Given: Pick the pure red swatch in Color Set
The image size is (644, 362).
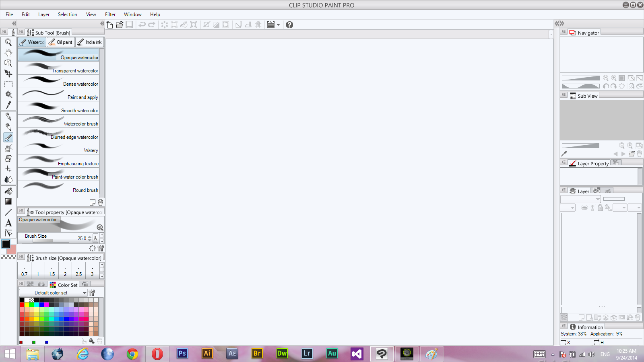Looking at the screenshot, I should pyautogui.click(x=22, y=304).
